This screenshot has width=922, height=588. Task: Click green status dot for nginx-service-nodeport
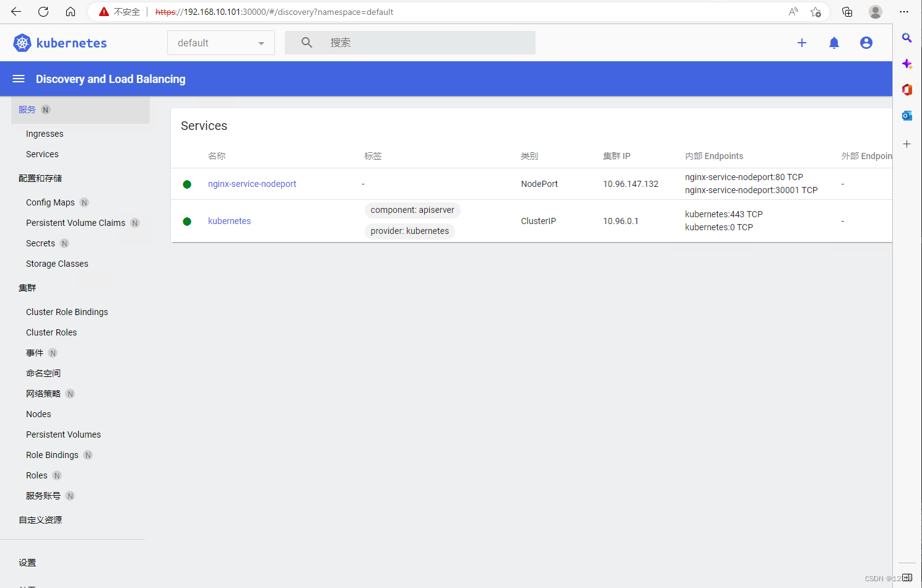pos(187,184)
